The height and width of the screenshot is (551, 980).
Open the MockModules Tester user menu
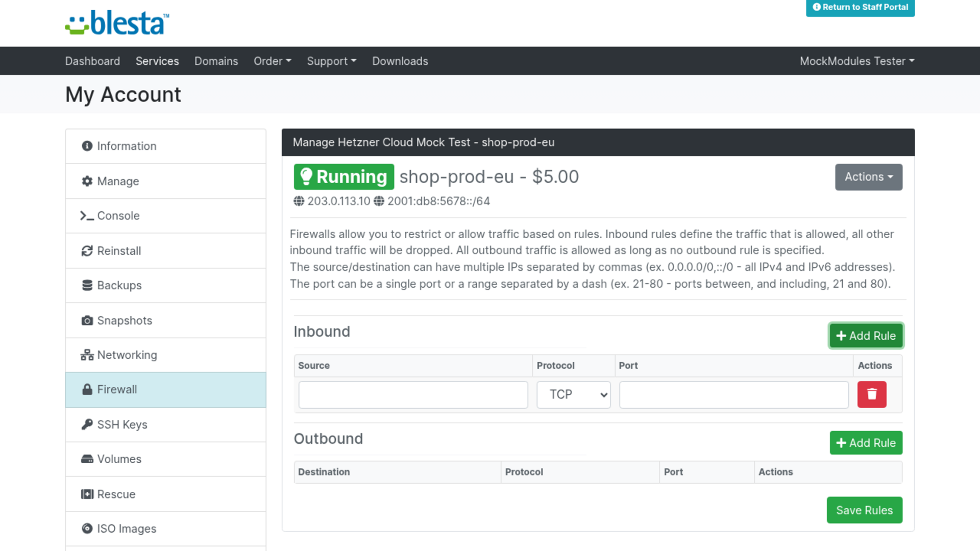pyautogui.click(x=857, y=61)
